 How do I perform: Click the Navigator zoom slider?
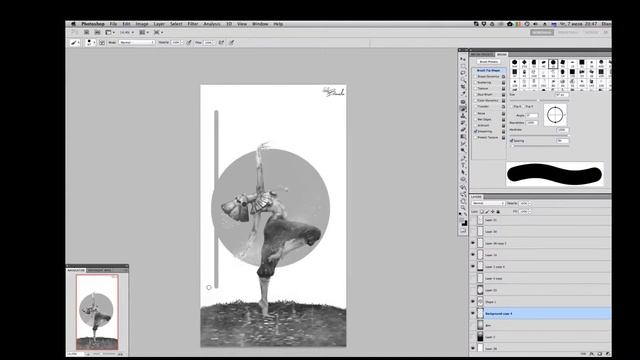pyautogui.click(x=103, y=354)
